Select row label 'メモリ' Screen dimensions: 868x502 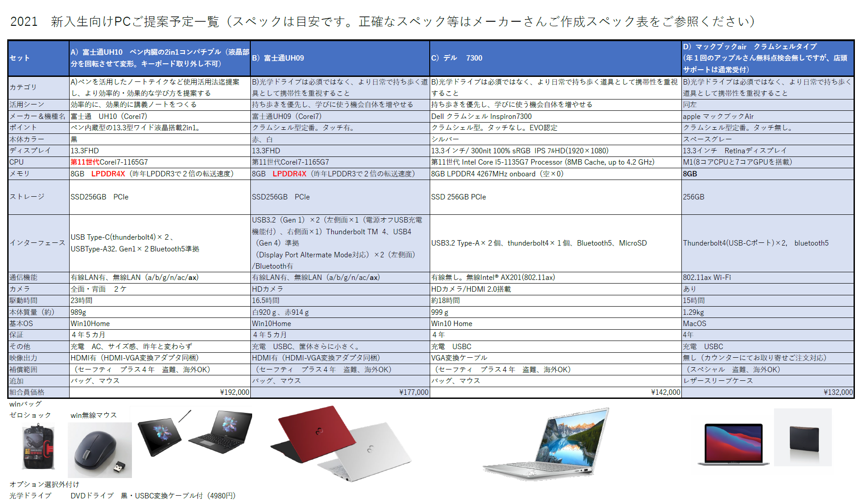pyautogui.click(x=38, y=174)
